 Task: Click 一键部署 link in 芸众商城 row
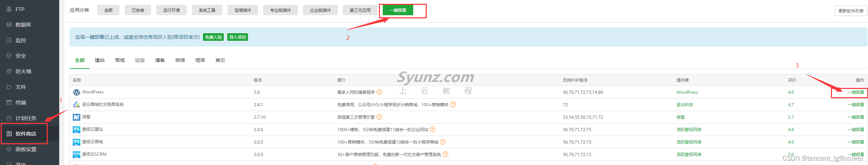point(856,105)
